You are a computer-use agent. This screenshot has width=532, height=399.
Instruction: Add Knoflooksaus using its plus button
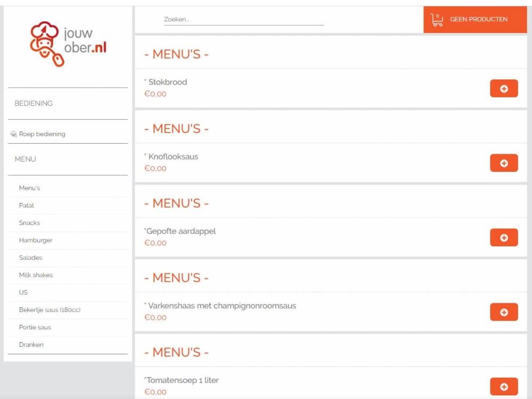pyautogui.click(x=503, y=163)
